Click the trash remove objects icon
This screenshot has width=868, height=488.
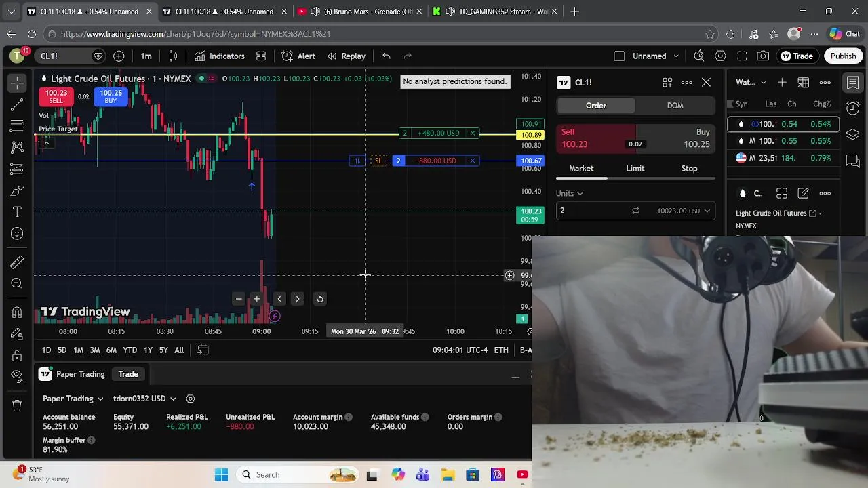(17, 405)
